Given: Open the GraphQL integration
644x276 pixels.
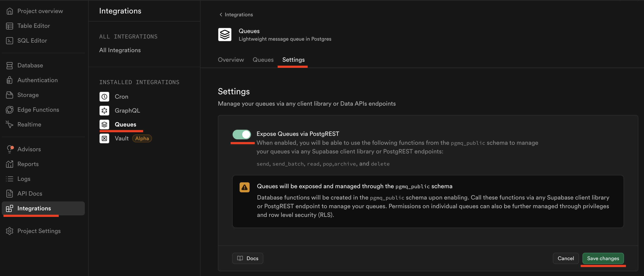Looking at the screenshot, I should 127,110.
